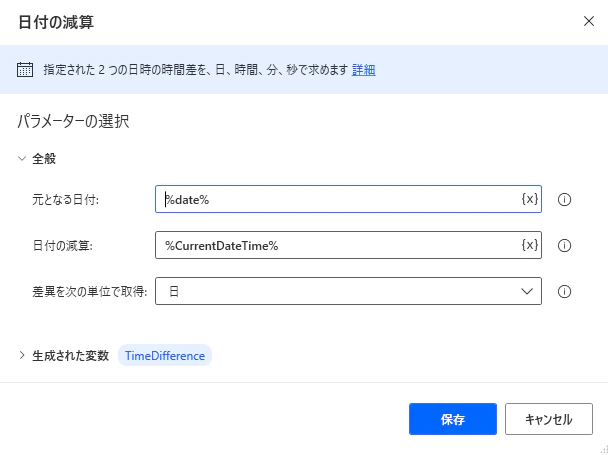Click the キャンセル button
The height and width of the screenshot is (455, 608).
(x=549, y=419)
